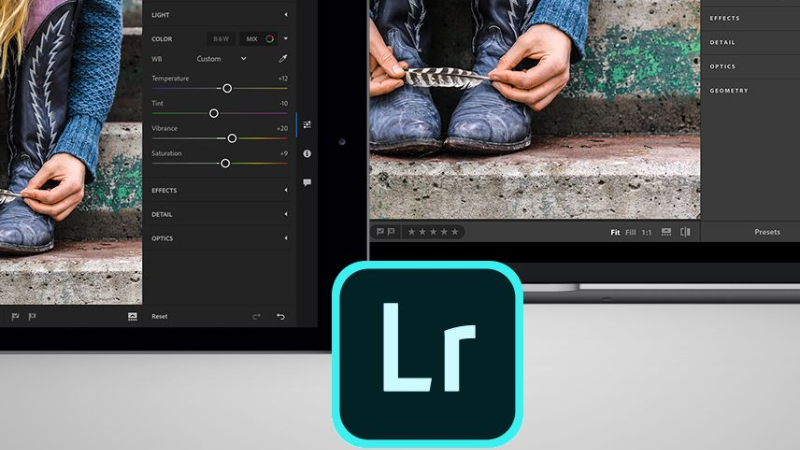
Task: Toggle filmstrip icon in laptop toolbar
Action: (x=666, y=232)
